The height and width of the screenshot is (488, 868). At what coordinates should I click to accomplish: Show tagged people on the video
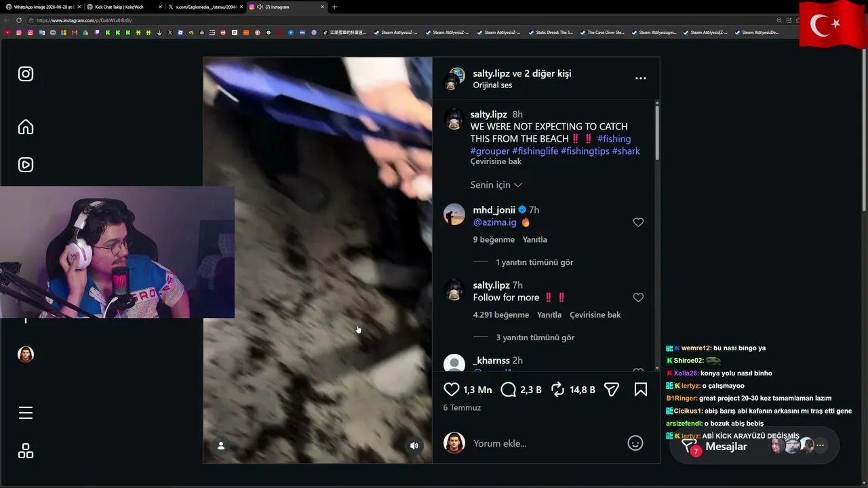point(220,445)
